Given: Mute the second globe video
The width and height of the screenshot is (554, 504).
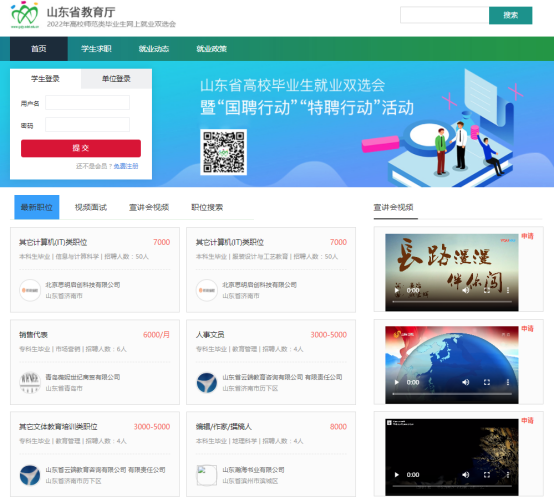Looking at the screenshot, I should [x=466, y=382].
